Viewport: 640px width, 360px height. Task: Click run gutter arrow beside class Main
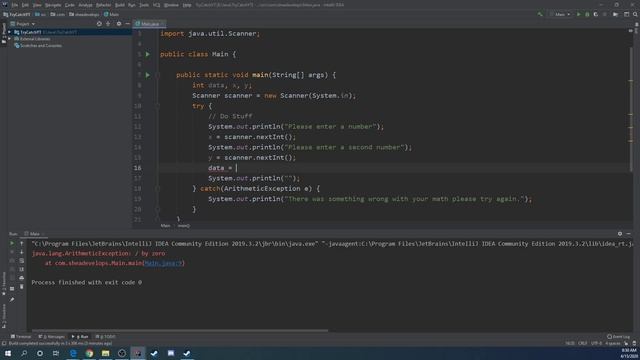click(x=148, y=54)
